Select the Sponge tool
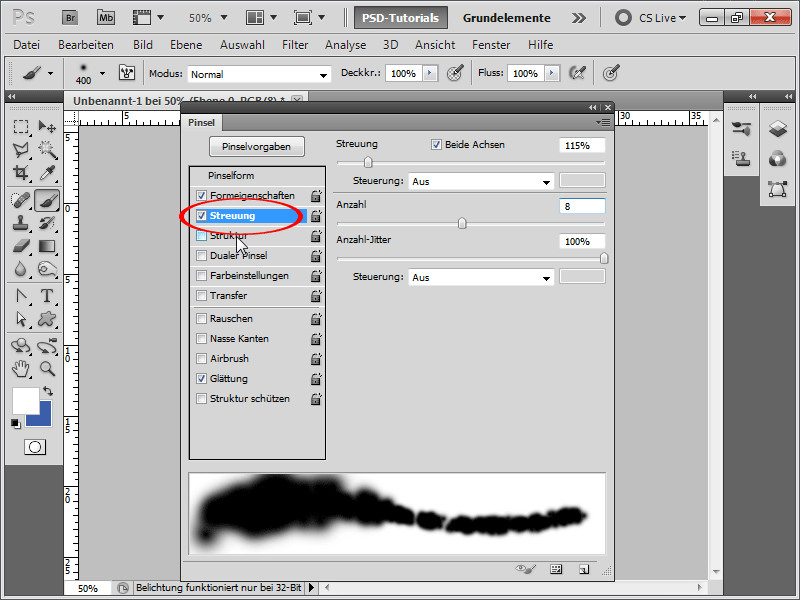Screen dimensions: 800x600 [x=47, y=269]
